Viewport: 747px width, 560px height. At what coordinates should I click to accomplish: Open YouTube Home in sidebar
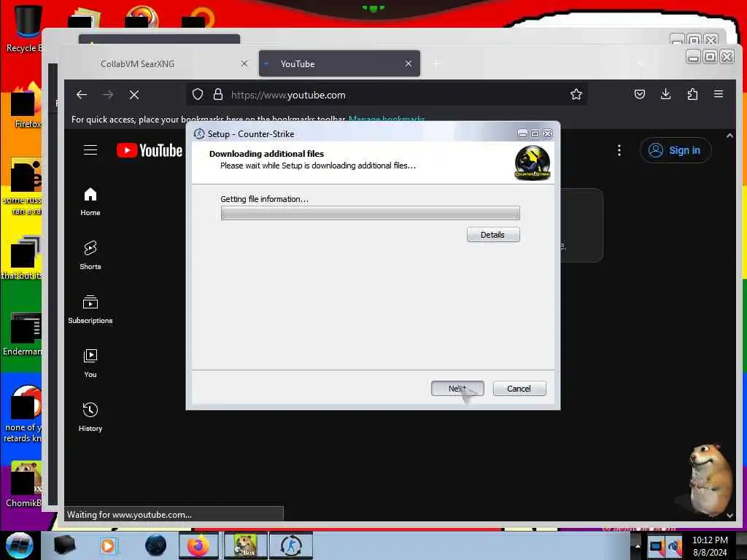90,202
